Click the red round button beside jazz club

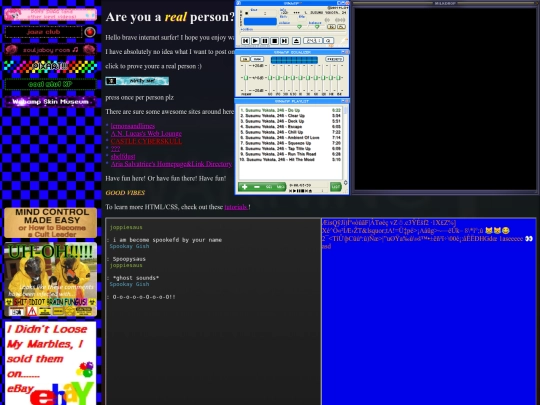[90, 32]
